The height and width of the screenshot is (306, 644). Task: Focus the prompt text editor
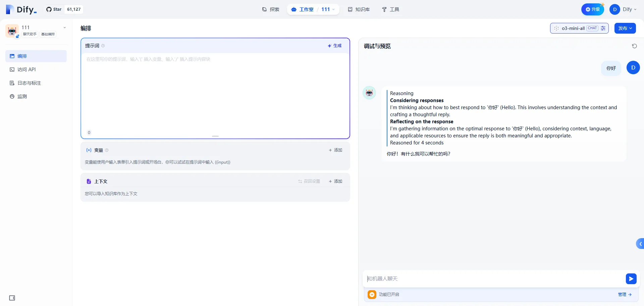click(x=215, y=91)
